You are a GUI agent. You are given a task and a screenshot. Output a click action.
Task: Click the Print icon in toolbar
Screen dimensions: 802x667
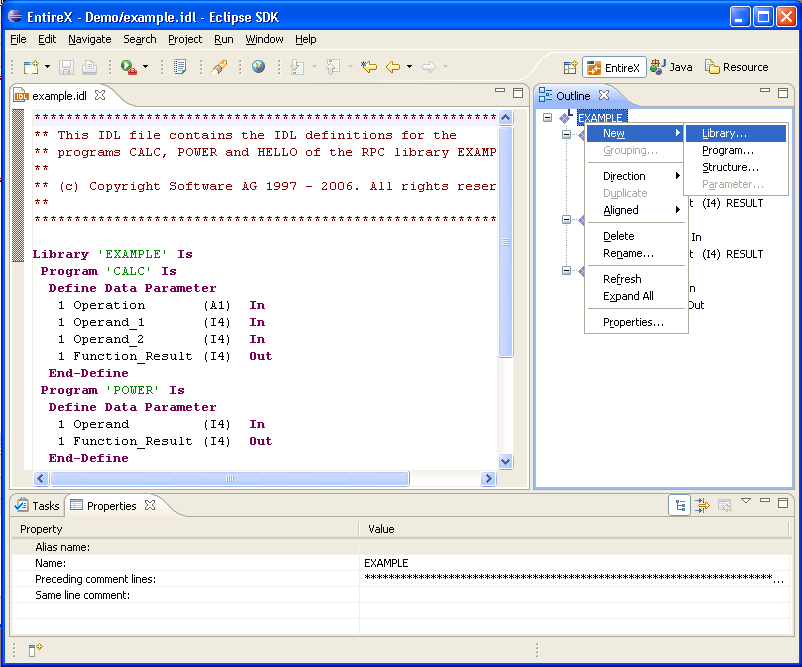pyautogui.click(x=90, y=67)
